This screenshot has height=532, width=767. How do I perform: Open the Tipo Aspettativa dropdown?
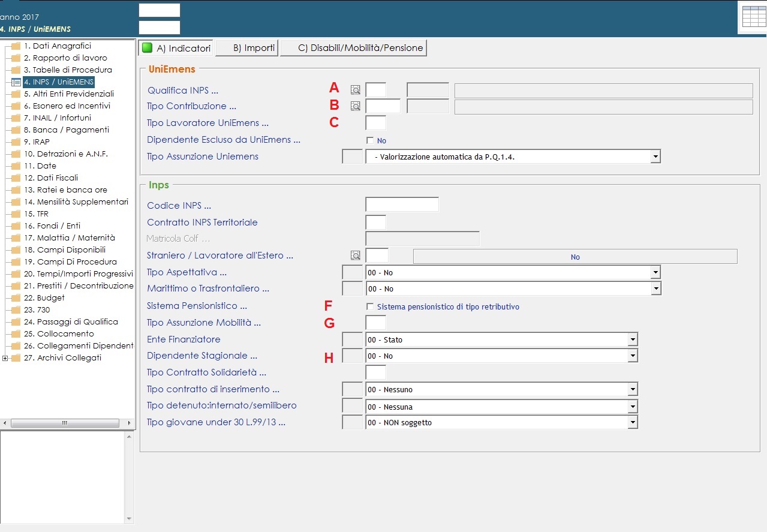655,272
